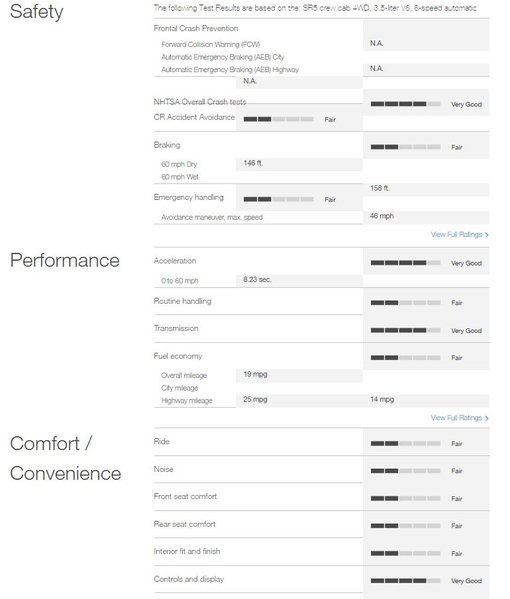The height and width of the screenshot is (599, 510).
Task: Open View Full Ratings link under Performance
Action: [x=457, y=418]
